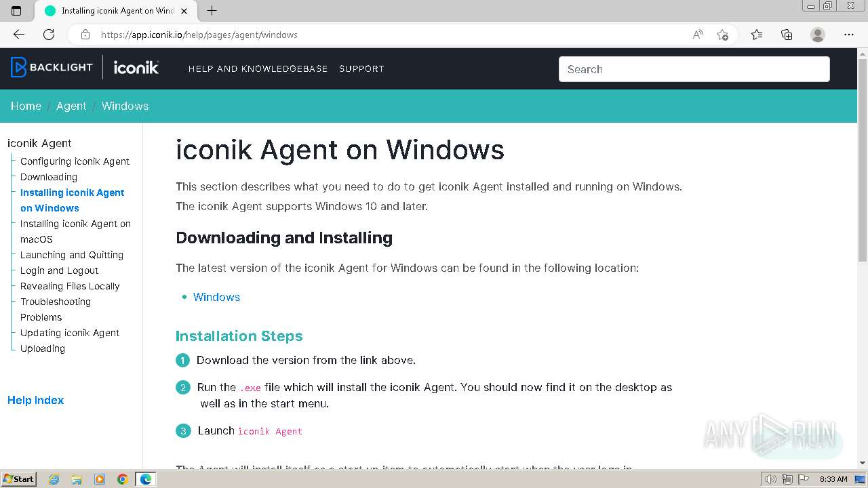
Task: Open Configuring iconik Agent page
Action: 75,161
